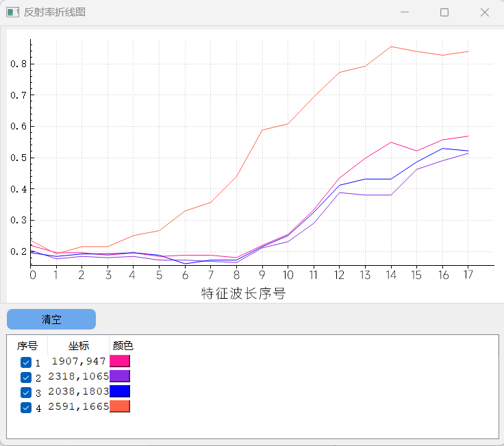This screenshot has height=446, width=504.
Task: Click the 序号 column header
Action: click(x=27, y=346)
